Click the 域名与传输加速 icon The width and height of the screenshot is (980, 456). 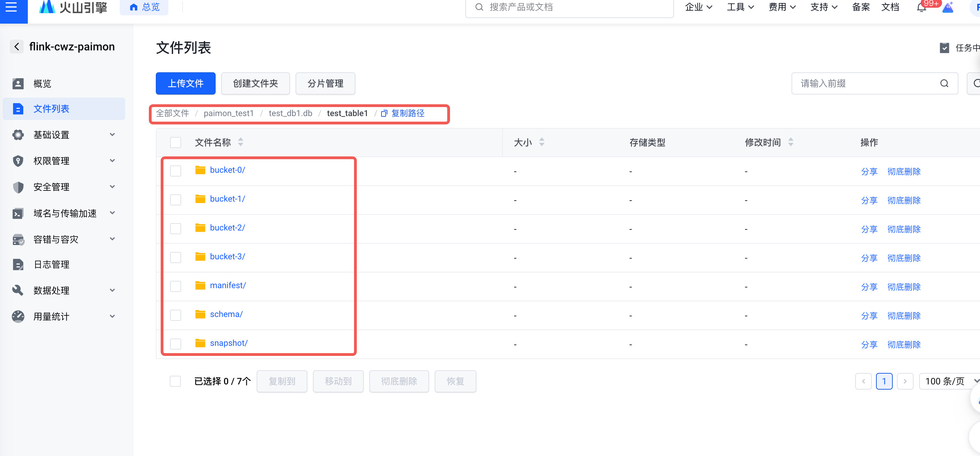coord(18,213)
